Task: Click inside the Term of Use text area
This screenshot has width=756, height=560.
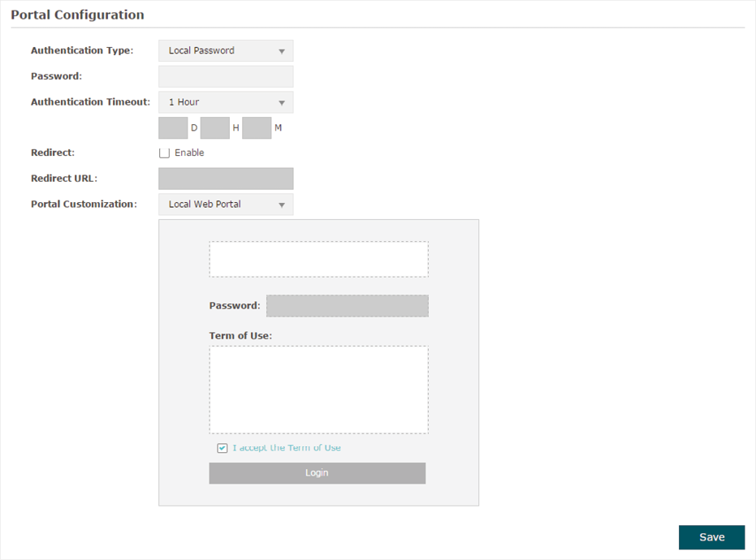Action: click(318, 390)
